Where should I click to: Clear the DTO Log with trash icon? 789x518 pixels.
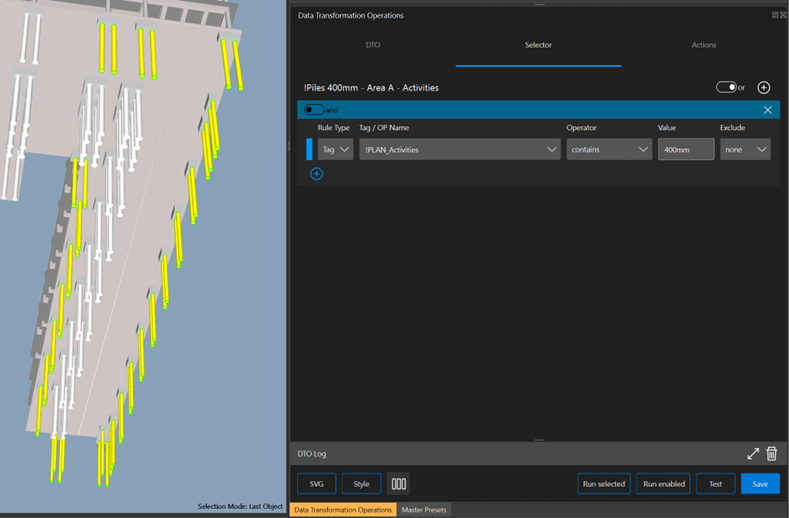[x=771, y=454]
